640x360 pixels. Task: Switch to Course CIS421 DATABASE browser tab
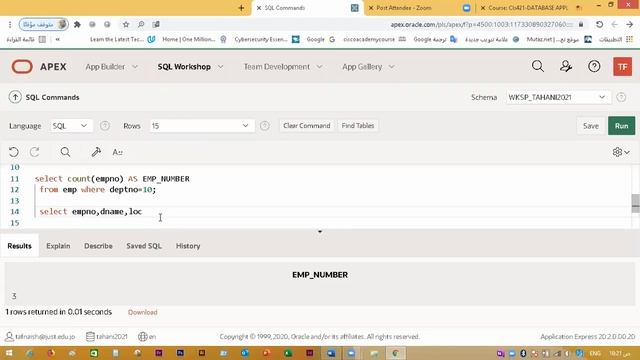pyautogui.click(x=533, y=8)
